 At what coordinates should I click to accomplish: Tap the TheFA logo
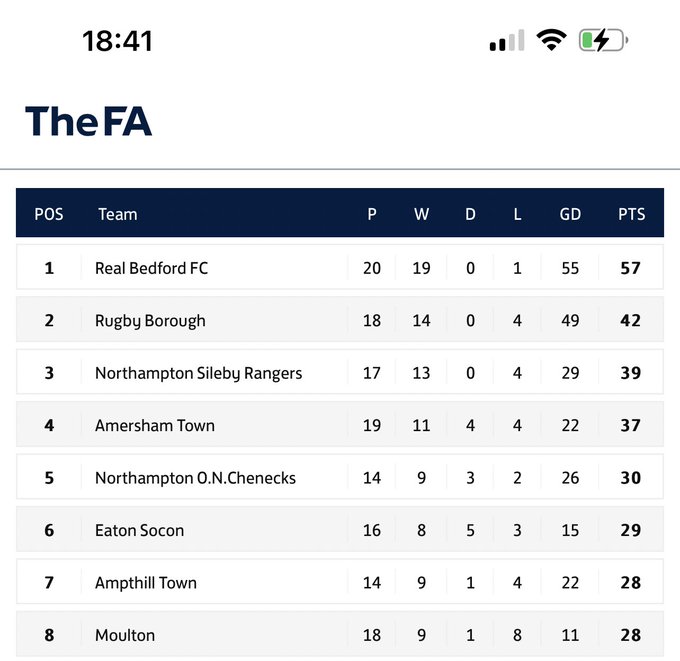point(88,121)
